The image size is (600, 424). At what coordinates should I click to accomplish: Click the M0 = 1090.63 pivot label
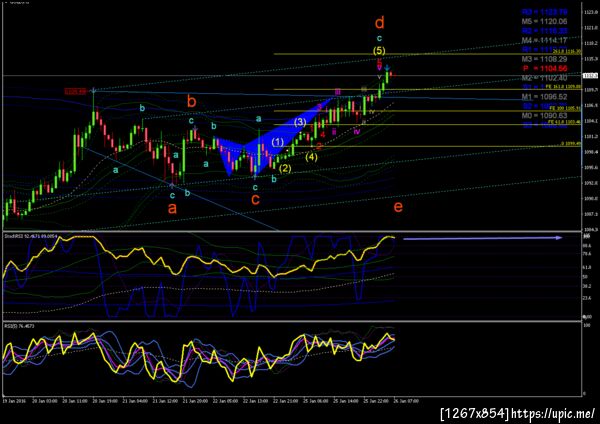(544, 116)
